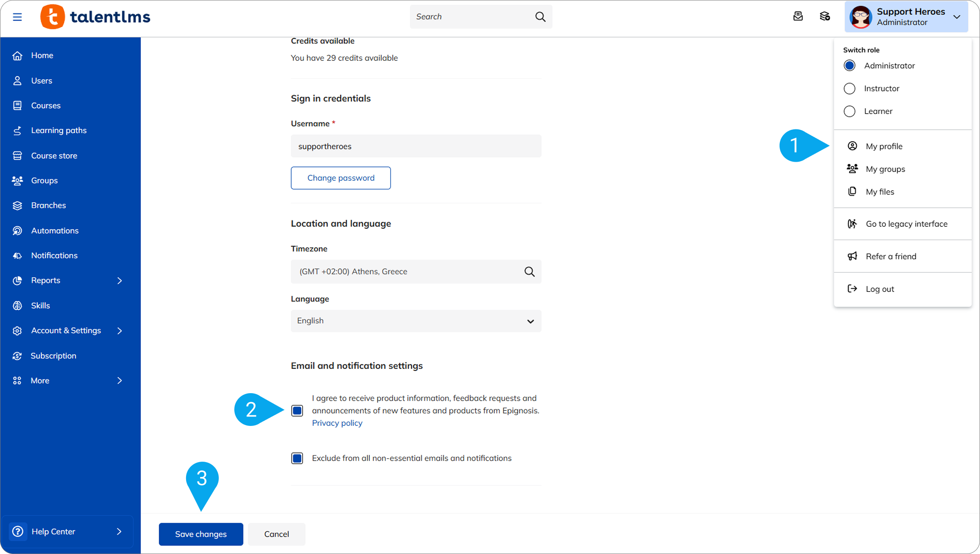The image size is (980, 554).
Task: Choose Go to legacy interface
Action: pos(906,224)
